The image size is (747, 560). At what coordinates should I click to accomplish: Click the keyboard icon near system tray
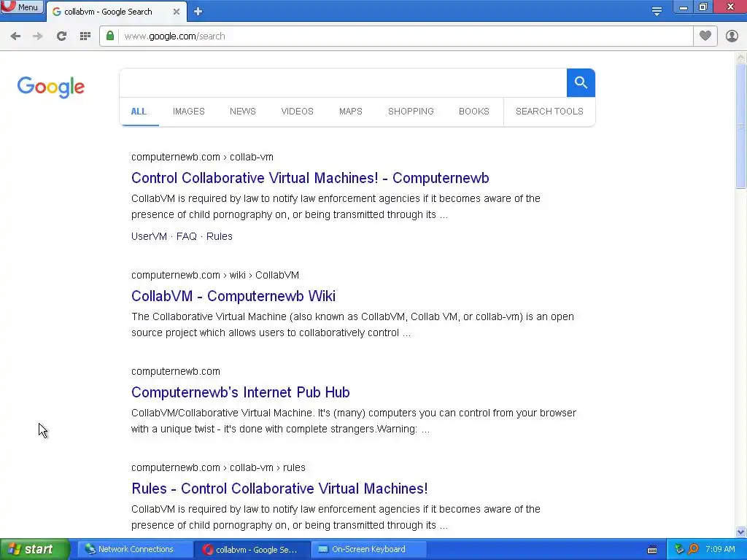tap(652, 550)
